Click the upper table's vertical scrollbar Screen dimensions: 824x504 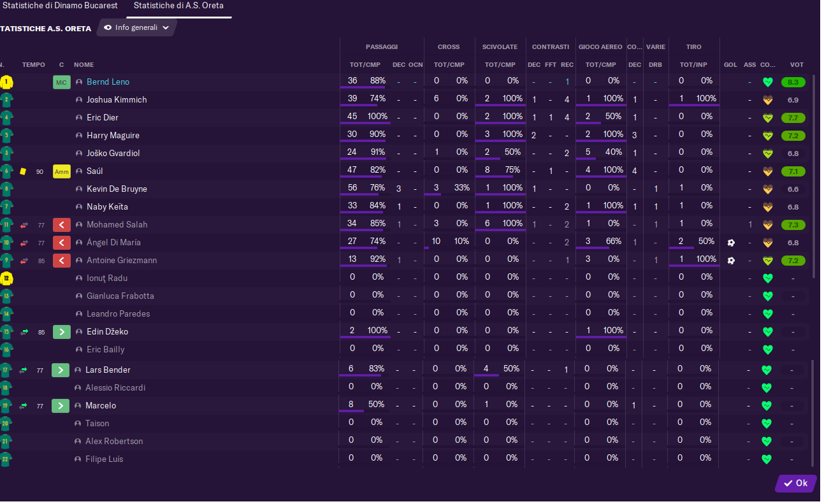click(x=813, y=176)
